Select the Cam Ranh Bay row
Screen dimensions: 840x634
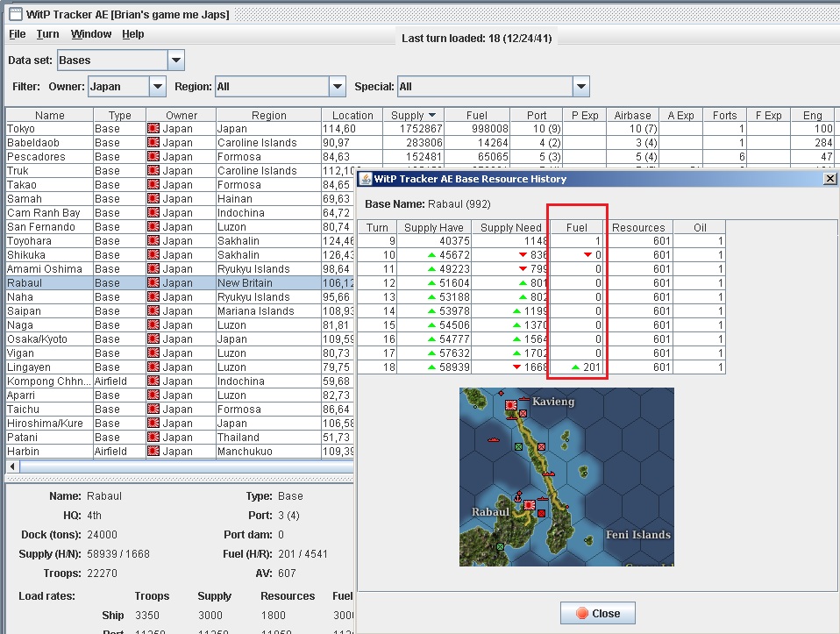point(180,213)
